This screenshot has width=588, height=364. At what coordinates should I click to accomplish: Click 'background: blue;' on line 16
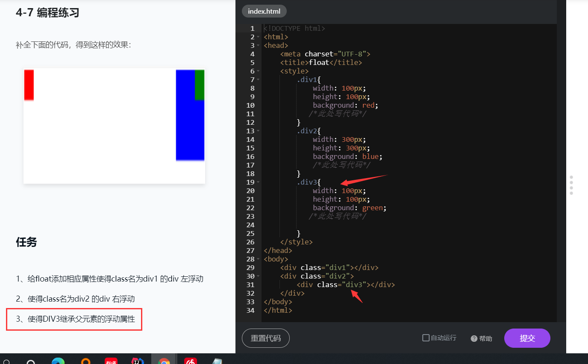pyautogui.click(x=347, y=156)
